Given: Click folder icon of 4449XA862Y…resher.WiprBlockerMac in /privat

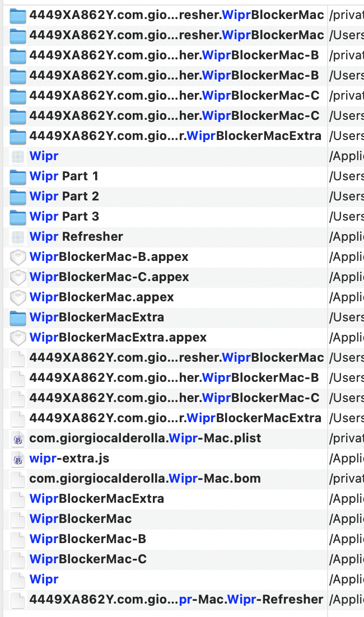Looking at the screenshot, I should [x=18, y=16].
